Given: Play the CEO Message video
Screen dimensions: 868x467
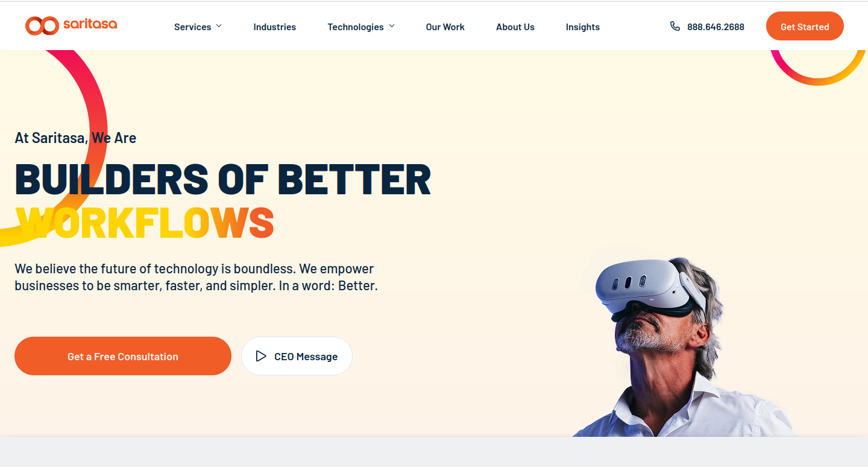Looking at the screenshot, I should point(297,356).
